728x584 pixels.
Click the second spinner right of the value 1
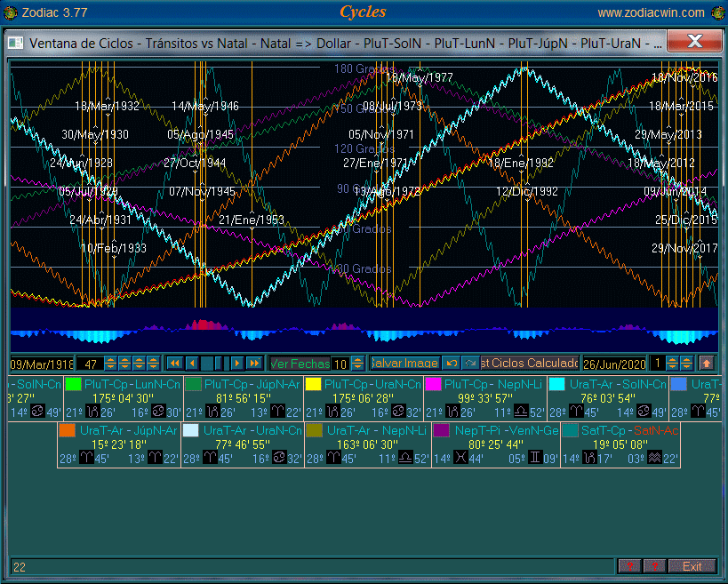pos(686,363)
